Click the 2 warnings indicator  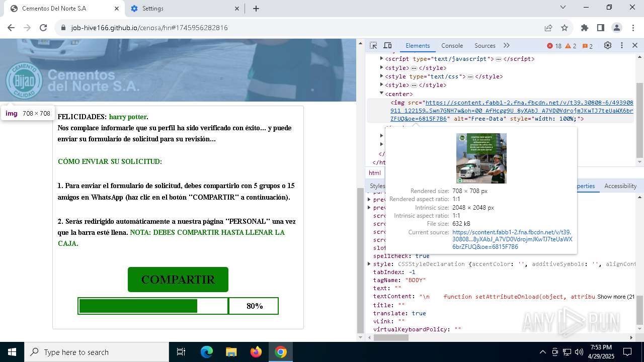click(x=571, y=46)
